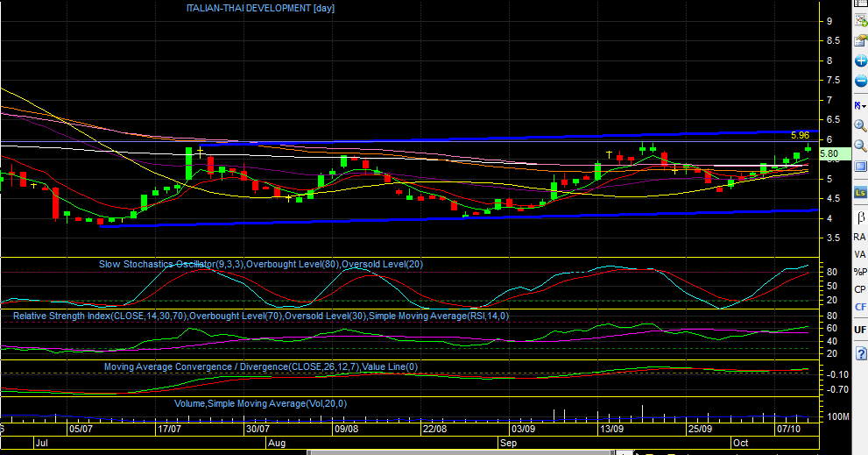
Task: Click the 05/07 date marker
Action: pos(81,429)
